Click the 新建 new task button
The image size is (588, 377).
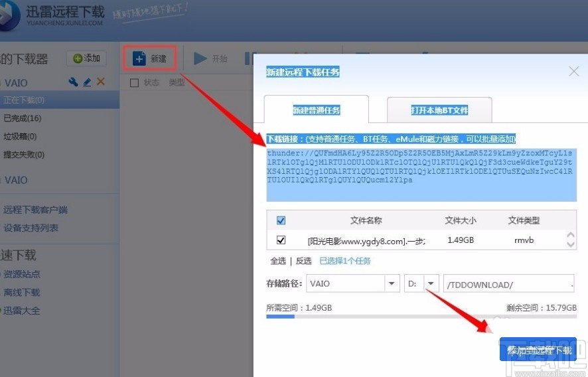click(149, 58)
